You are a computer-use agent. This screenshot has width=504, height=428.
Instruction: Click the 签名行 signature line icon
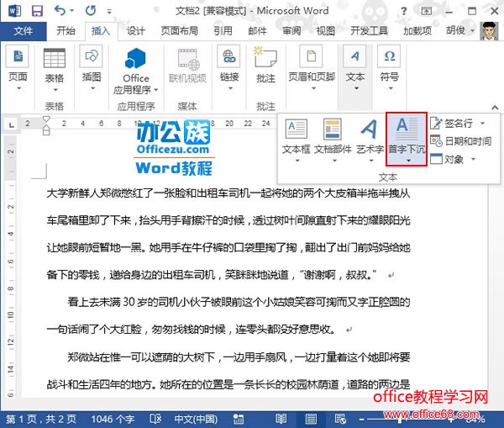pos(437,123)
